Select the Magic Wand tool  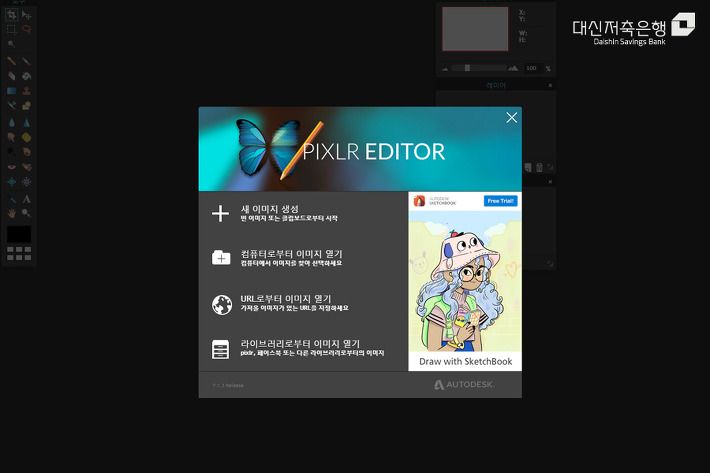(x=11, y=44)
